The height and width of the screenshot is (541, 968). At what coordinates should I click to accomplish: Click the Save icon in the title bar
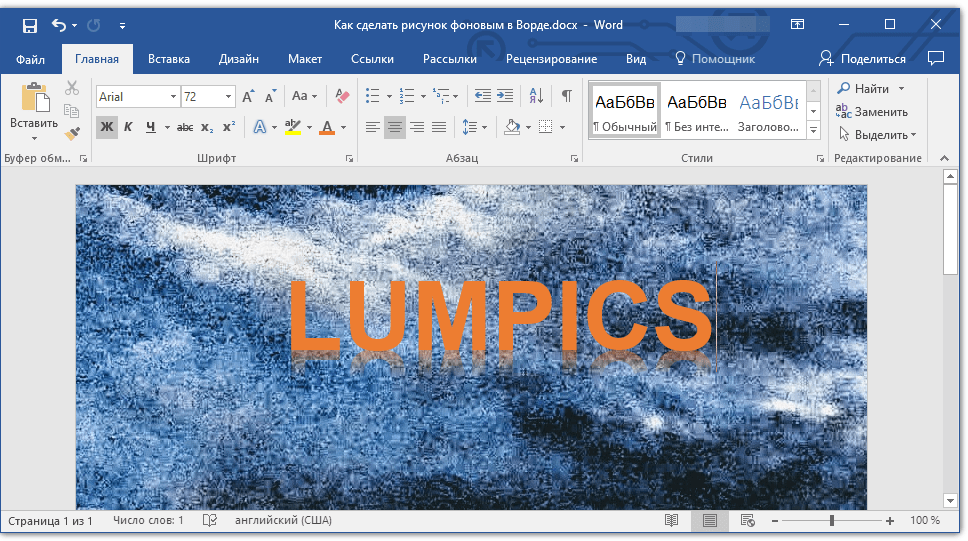30,25
